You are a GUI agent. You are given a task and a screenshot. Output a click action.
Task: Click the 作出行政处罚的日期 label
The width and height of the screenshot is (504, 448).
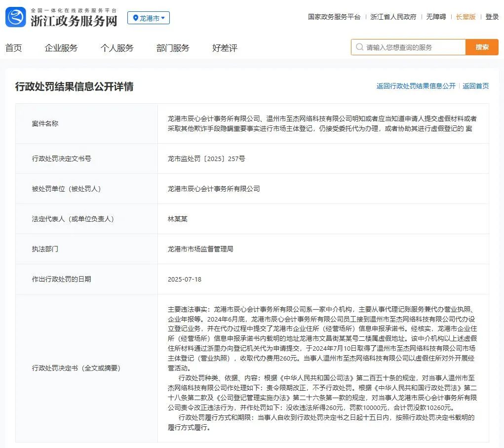pos(61,279)
